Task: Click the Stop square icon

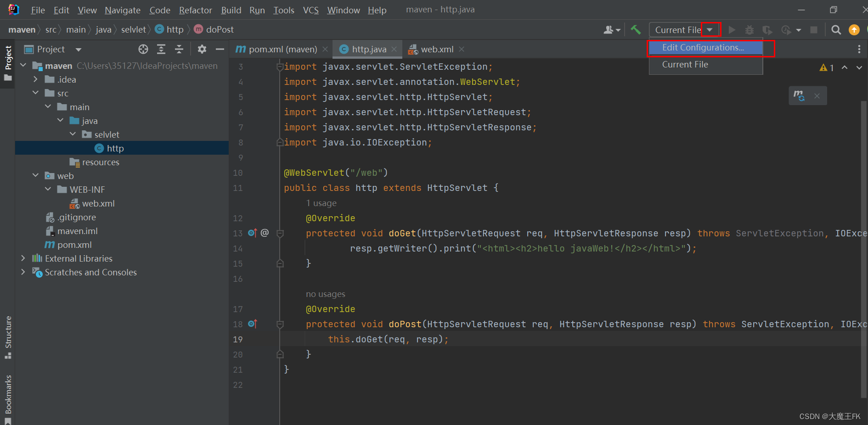Action: (814, 30)
